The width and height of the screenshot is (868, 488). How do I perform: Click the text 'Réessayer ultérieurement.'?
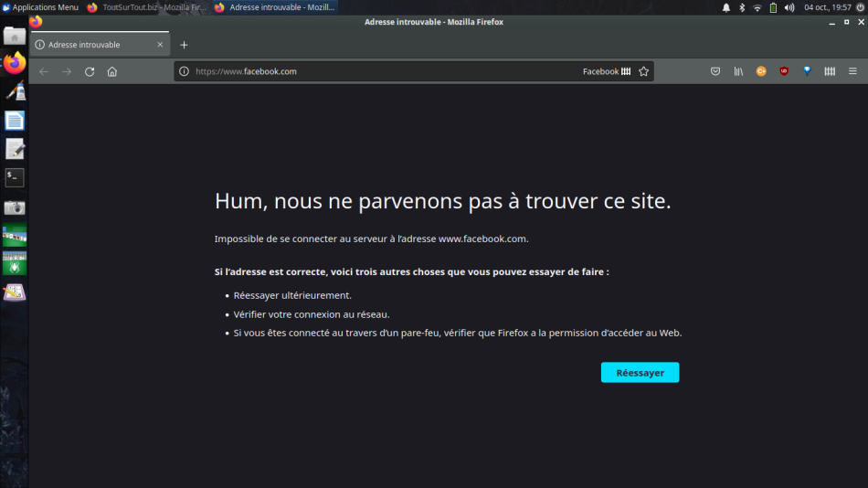point(292,295)
